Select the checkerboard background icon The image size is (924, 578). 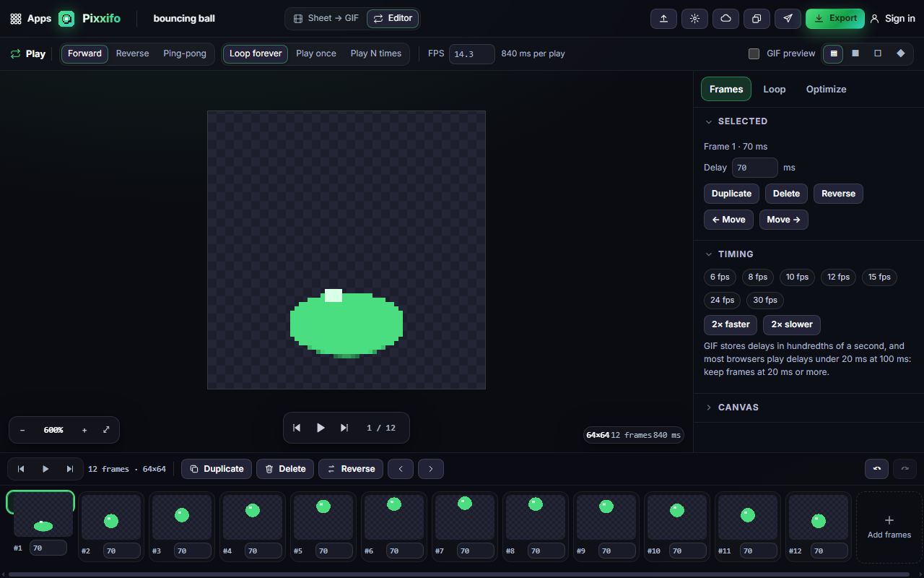pyautogui.click(x=834, y=53)
